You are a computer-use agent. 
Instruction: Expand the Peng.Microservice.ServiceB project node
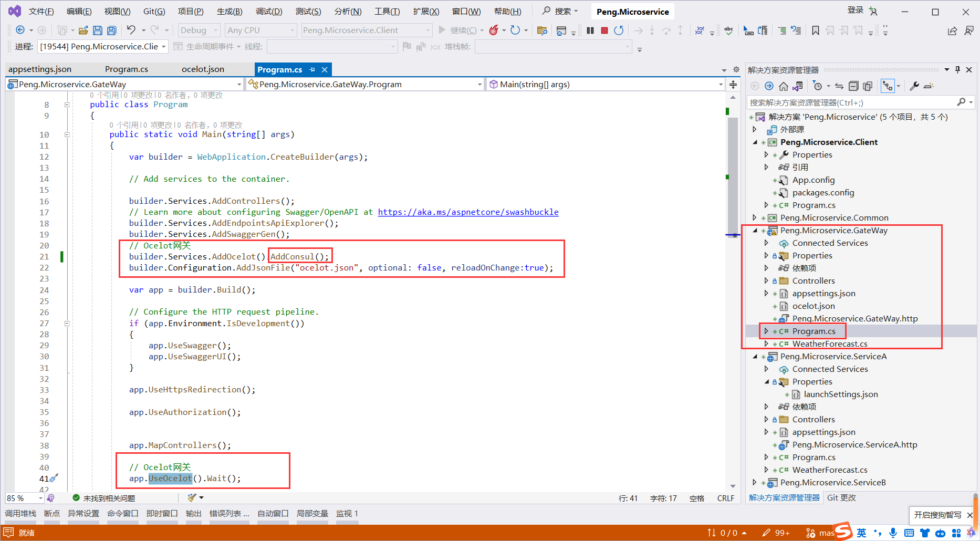pos(755,483)
